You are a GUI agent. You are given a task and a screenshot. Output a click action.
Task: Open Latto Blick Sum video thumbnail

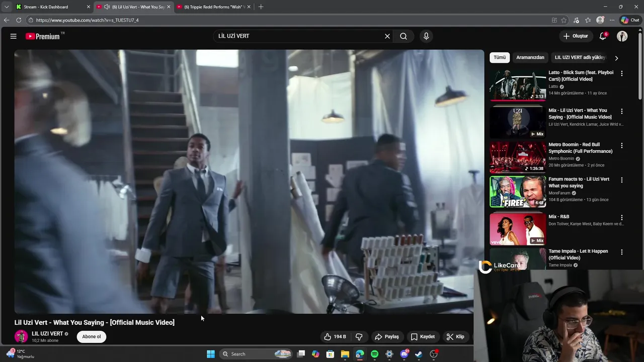[518, 85]
